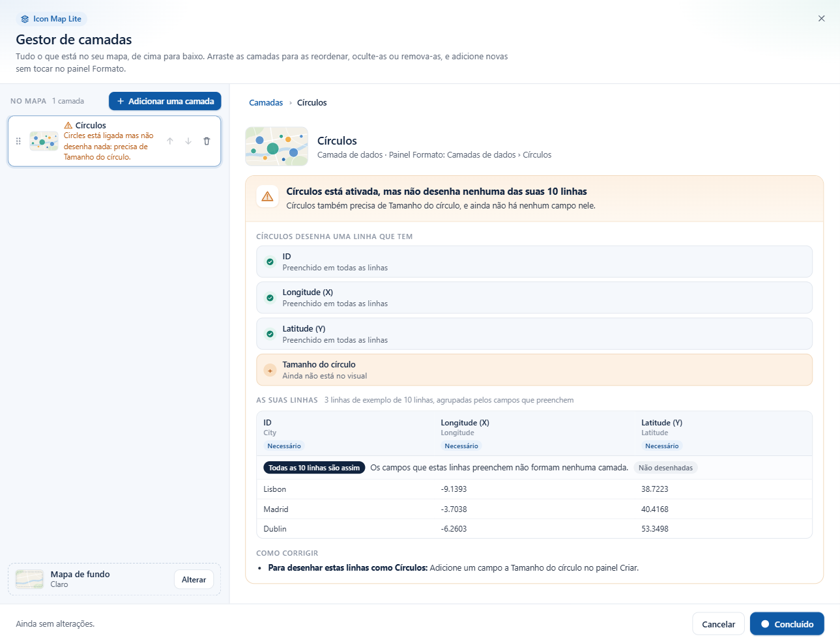Click Alterar for Mapa de fundo
The width and height of the screenshot is (840, 643).
[x=194, y=580]
